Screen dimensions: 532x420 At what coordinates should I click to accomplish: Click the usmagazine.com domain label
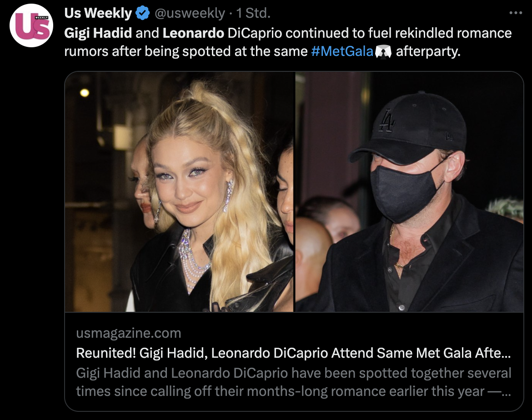point(129,333)
